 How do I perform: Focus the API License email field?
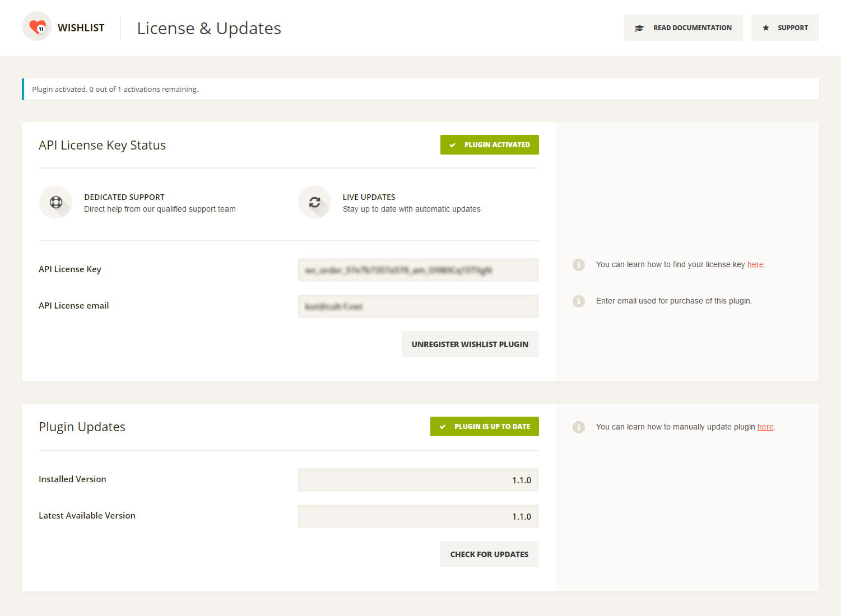418,306
